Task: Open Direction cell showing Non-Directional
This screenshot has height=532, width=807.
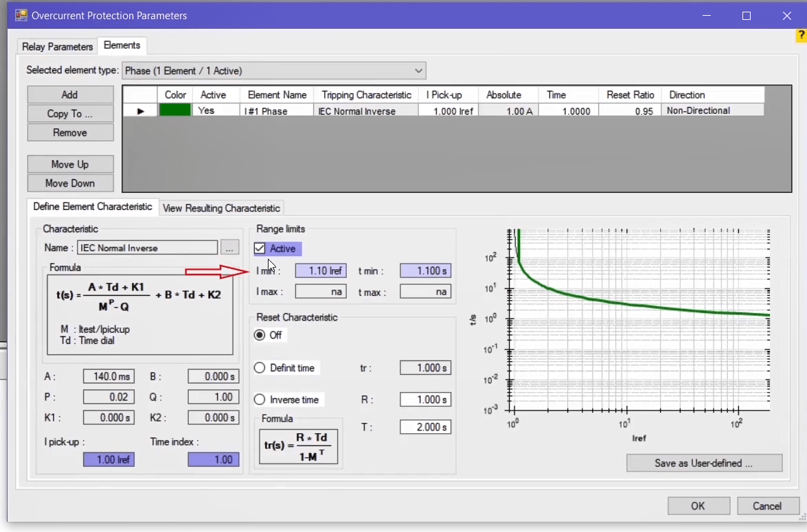Action: click(712, 111)
